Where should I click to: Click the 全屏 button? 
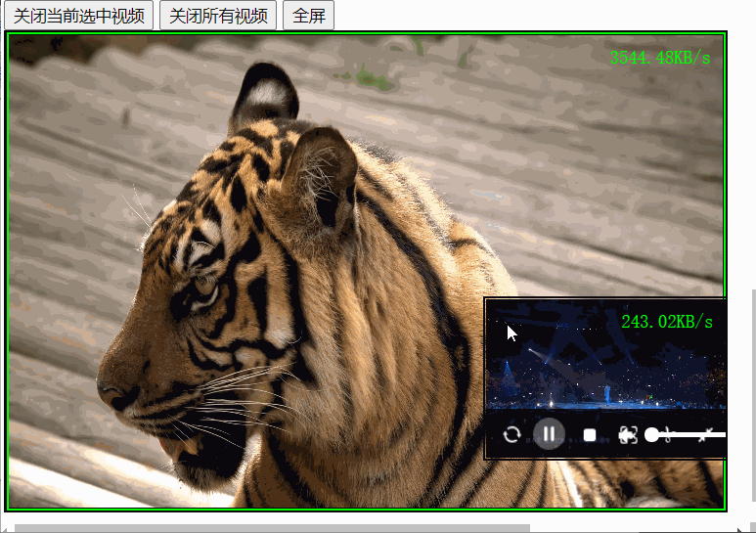click(309, 16)
